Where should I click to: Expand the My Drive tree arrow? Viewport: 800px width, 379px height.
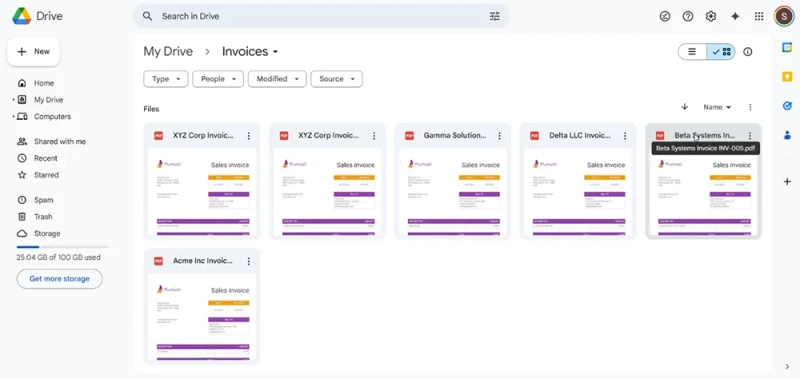pyautogui.click(x=14, y=100)
